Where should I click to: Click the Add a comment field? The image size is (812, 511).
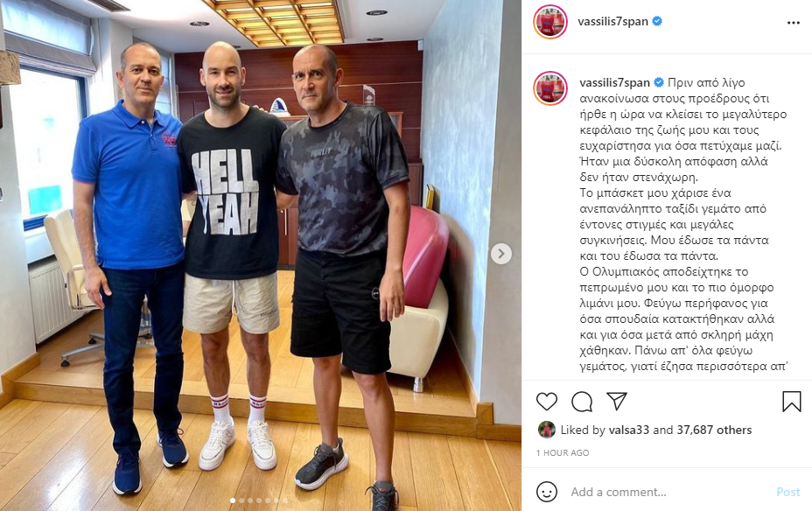coord(668,492)
